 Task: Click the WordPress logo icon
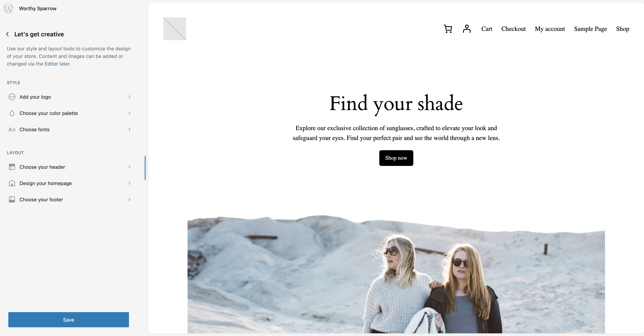8,8
